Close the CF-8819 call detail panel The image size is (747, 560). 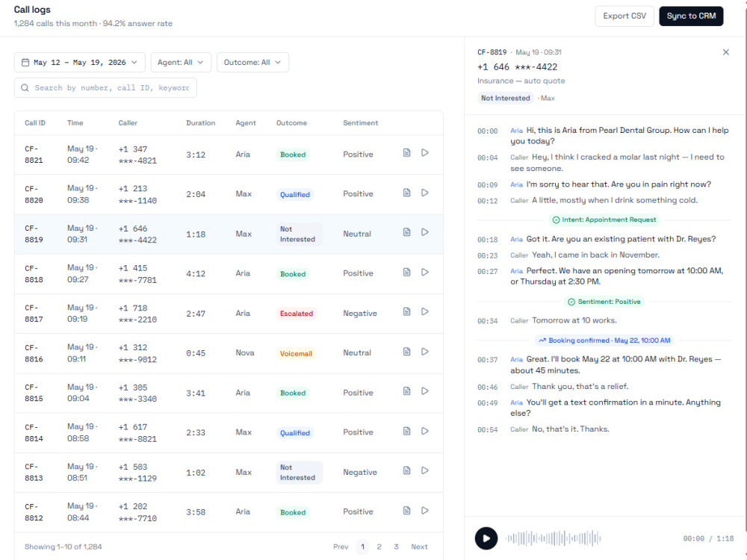pos(725,52)
